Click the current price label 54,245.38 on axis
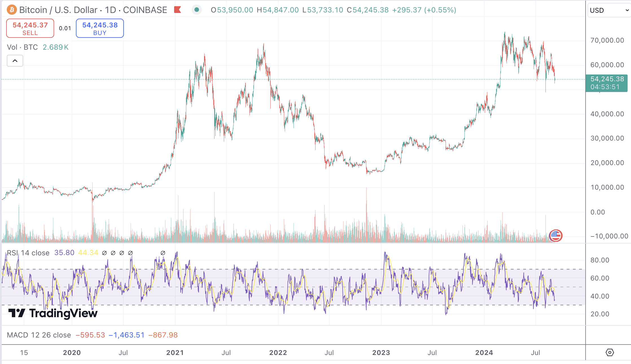The width and height of the screenshot is (631, 364). tap(606, 83)
